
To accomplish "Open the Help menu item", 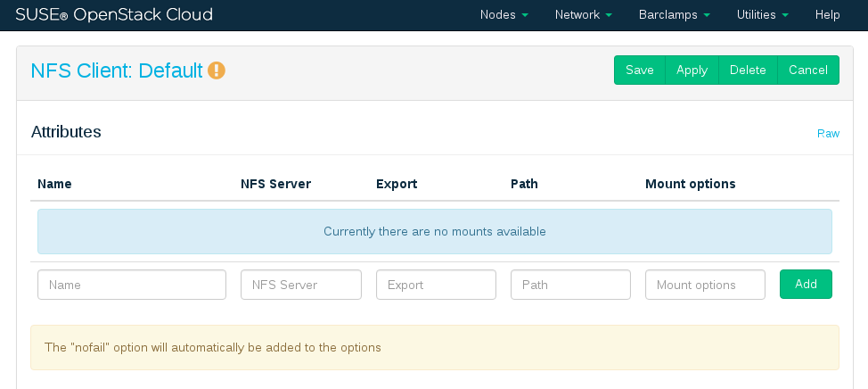I will [827, 15].
